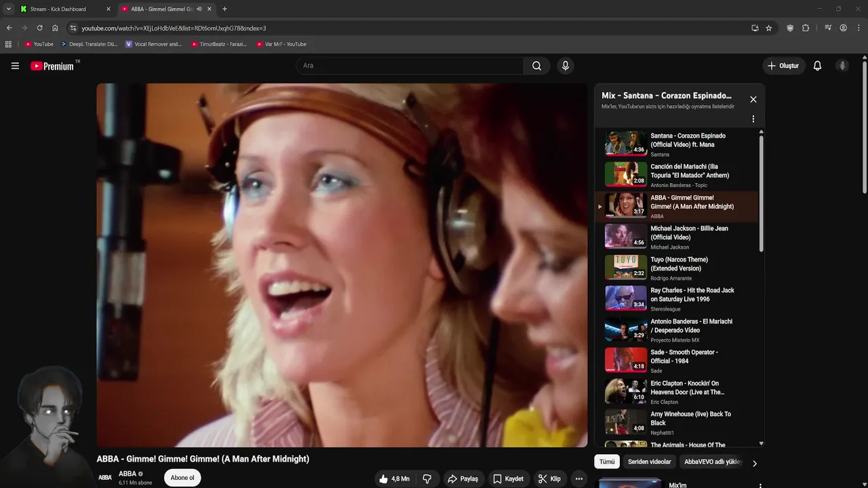View site information icon in address bar
Viewport: 868px width, 488px height.
[x=73, y=28]
